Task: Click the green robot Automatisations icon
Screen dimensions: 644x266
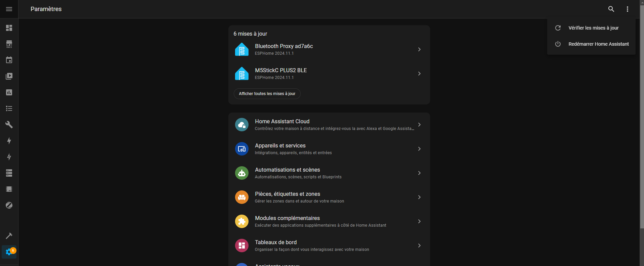Action: (x=242, y=173)
